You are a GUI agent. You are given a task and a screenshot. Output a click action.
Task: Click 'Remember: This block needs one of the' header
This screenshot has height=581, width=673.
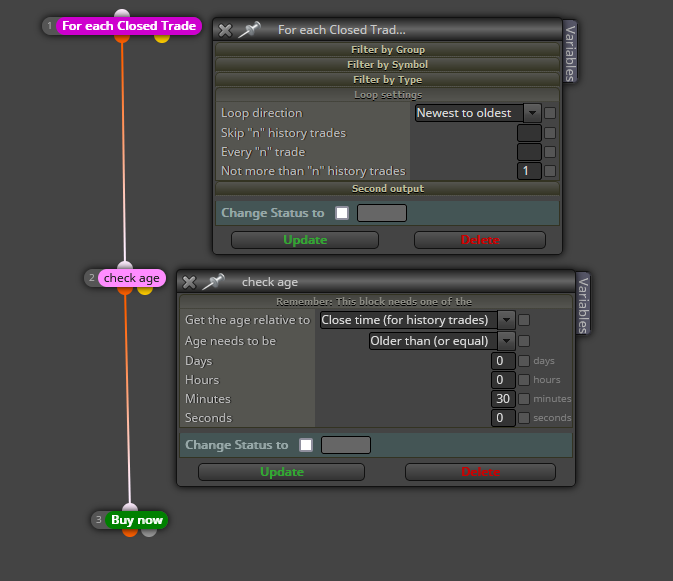(x=374, y=302)
